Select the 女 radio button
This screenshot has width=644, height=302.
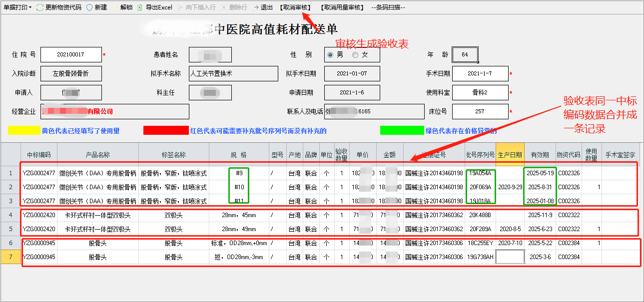tap(355, 55)
